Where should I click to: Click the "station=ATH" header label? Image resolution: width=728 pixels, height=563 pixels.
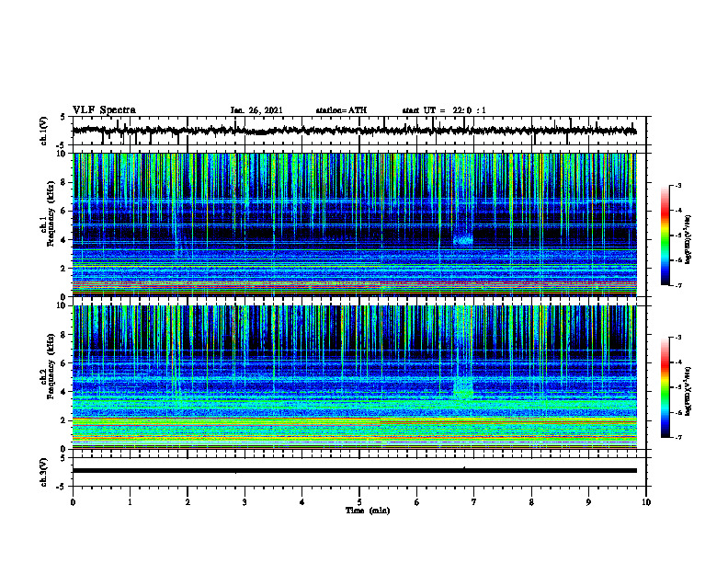coord(341,110)
